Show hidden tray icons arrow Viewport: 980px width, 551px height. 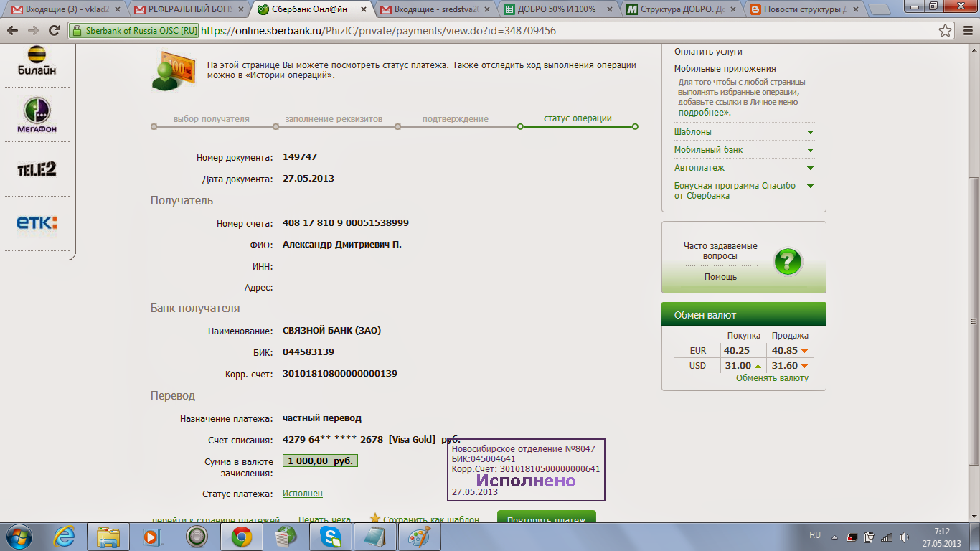tap(834, 537)
